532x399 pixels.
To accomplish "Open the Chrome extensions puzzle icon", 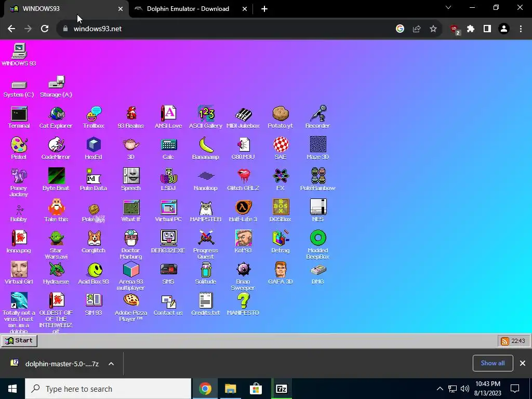I will coord(471,29).
